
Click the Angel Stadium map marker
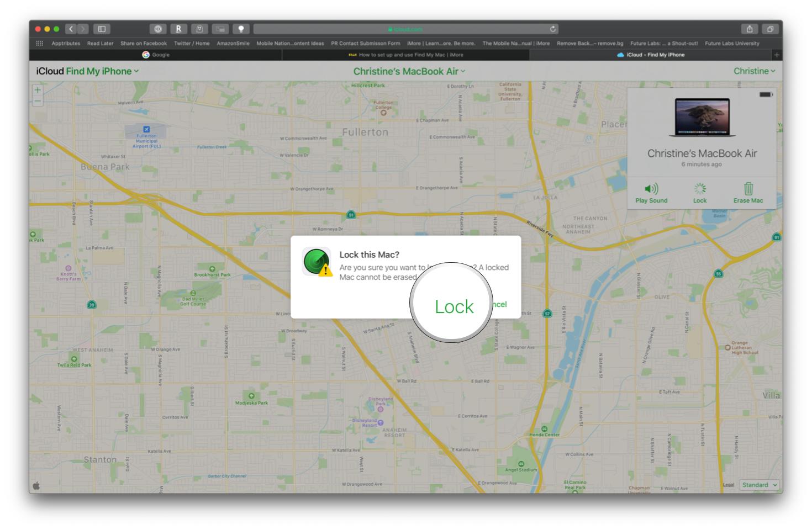tap(521, 464)
